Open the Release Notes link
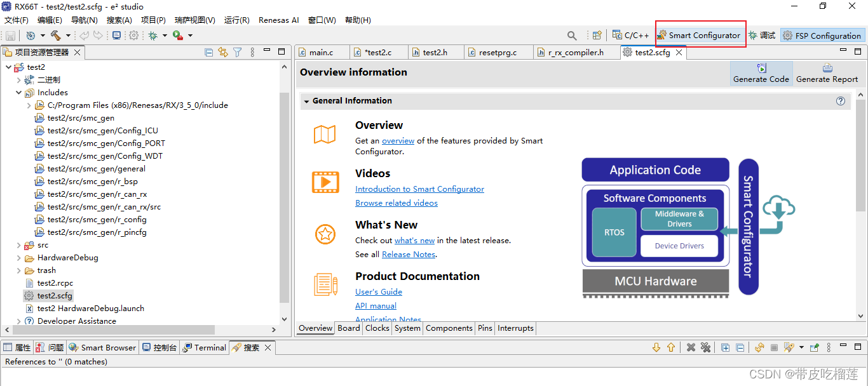 pyautogui.click(x=409, y=255)
